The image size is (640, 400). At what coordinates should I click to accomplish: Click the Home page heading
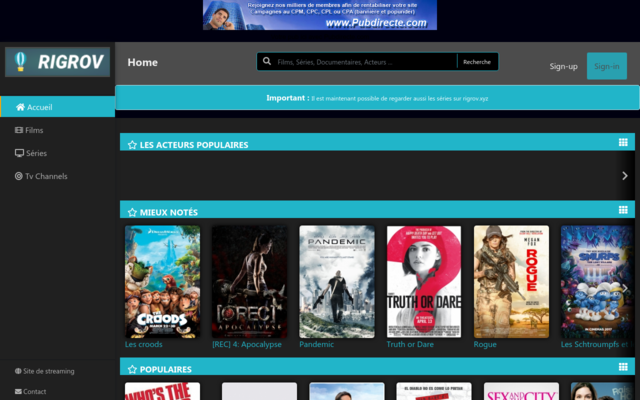[x=142, y=62]
